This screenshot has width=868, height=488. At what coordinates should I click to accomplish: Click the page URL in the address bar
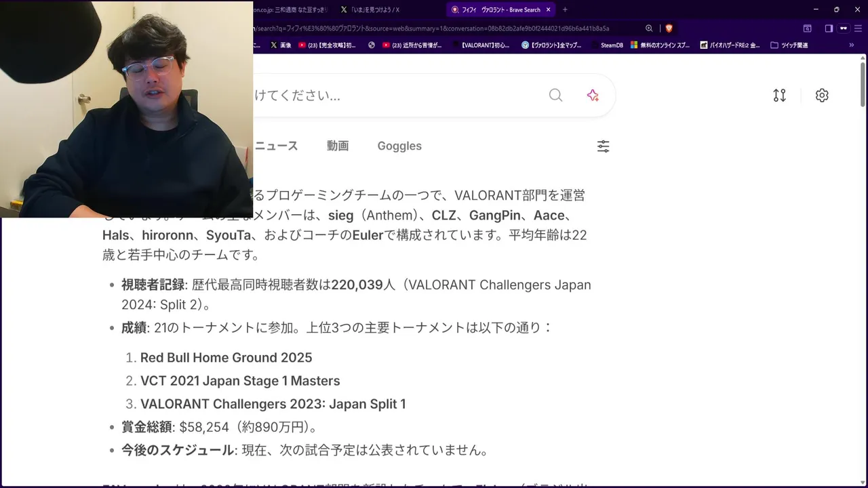[431, 28]
